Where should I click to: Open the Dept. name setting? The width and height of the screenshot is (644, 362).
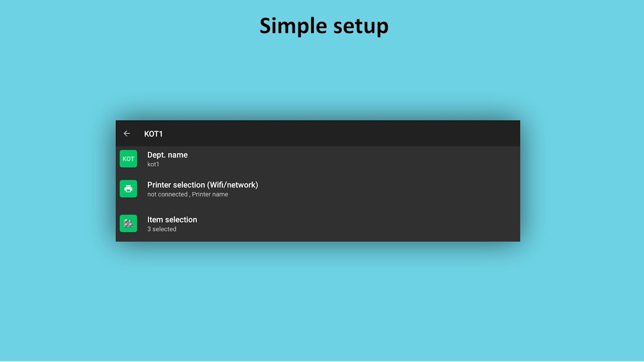pos(318,159)
